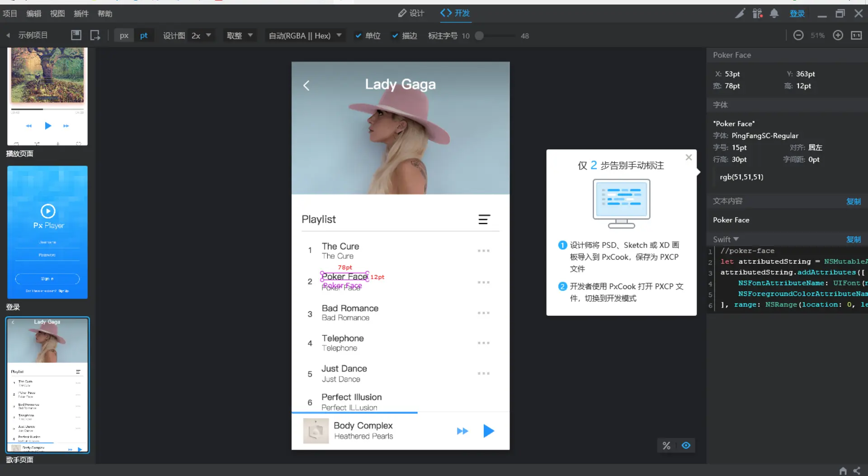
Task: Select the Just Dance song title
Action: tap(344, 369)
